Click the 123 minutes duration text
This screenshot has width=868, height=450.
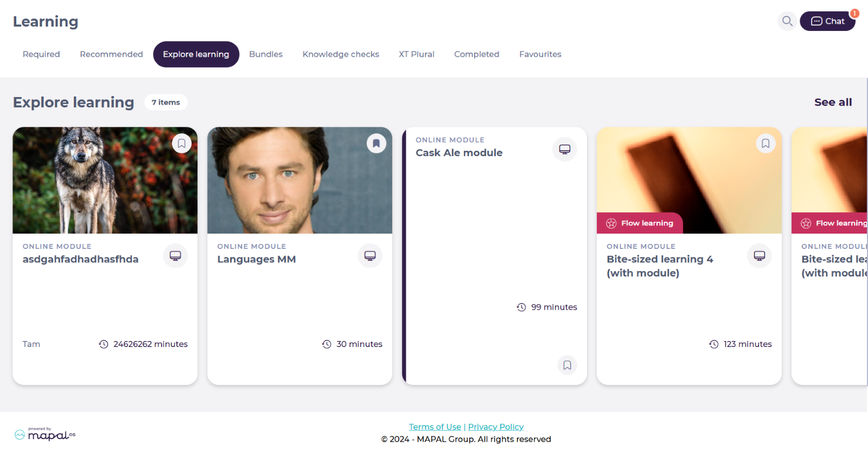click(748, 344)
